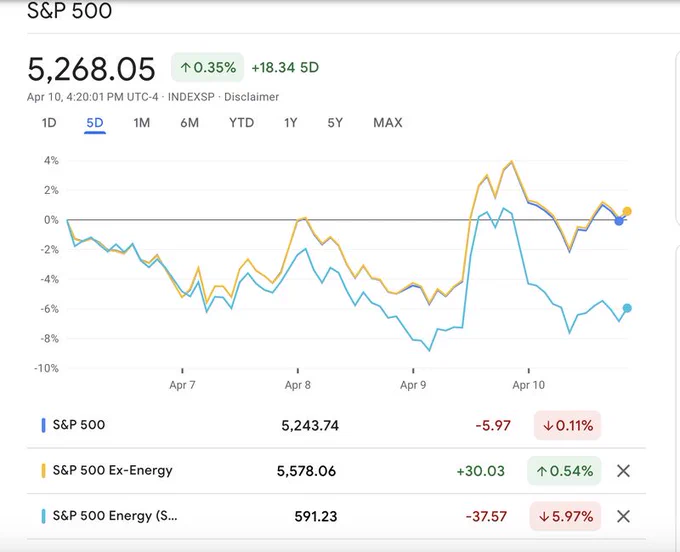This screenshot has height=552, width=680.
Task: Click the Apr 9 axis label
Action: click(x=413, y=385)
